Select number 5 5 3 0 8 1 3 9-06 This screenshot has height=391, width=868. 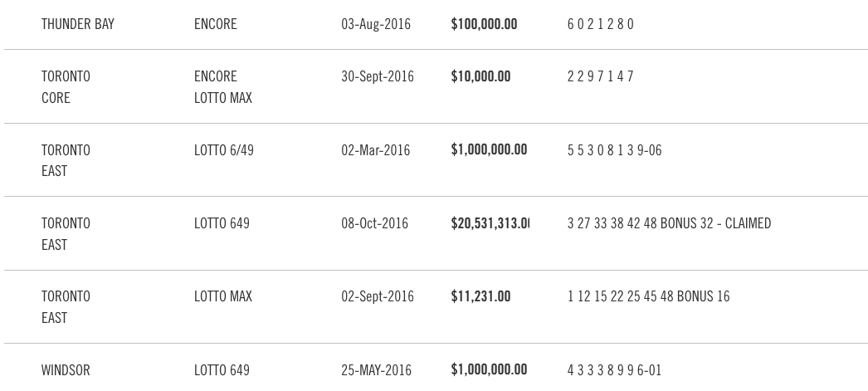click(x=614, y=150)
